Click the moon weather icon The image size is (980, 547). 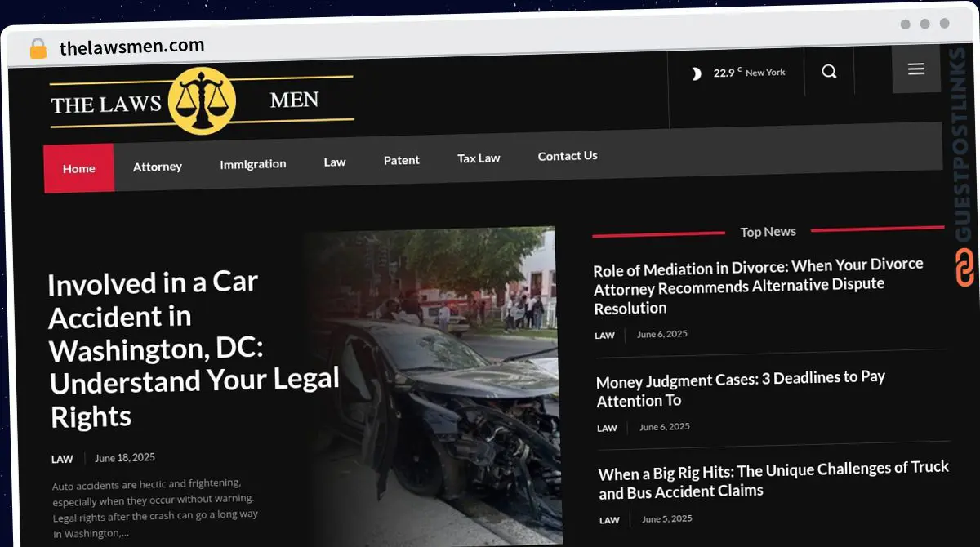tap(696, 73)
